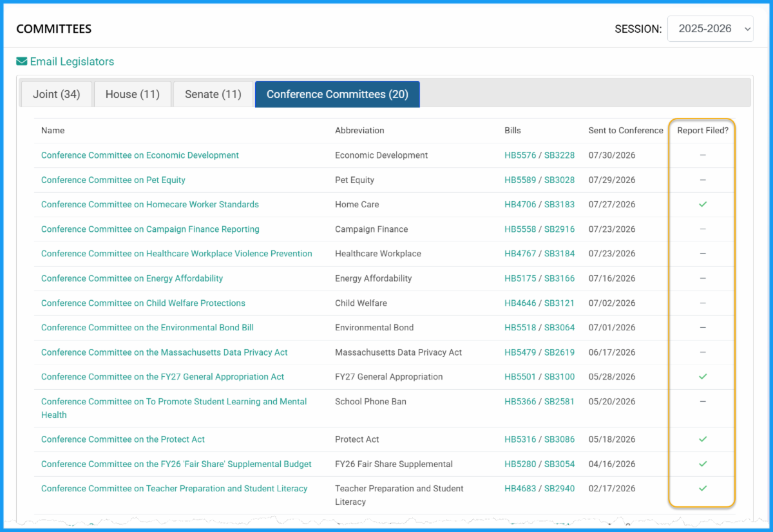This screenshot has width=773, height=532.
Task: Open Conference Committee on Economic Development
Action: point(140,155)
